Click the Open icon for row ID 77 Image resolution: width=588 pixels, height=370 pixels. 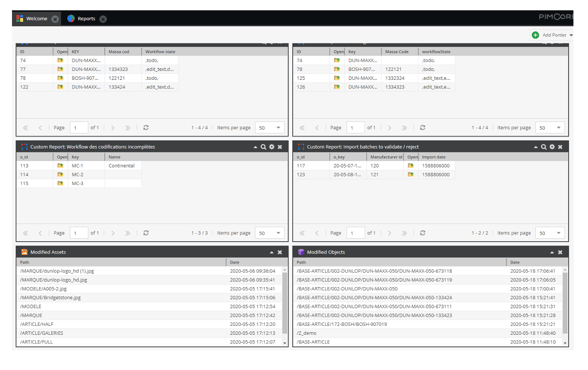pyautogui.click(x=60, y=69)
